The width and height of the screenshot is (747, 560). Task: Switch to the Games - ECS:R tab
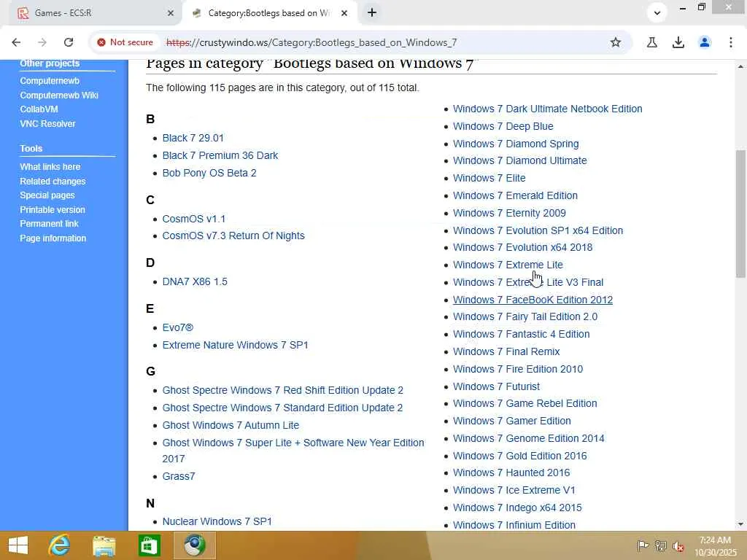click(96, 13)
